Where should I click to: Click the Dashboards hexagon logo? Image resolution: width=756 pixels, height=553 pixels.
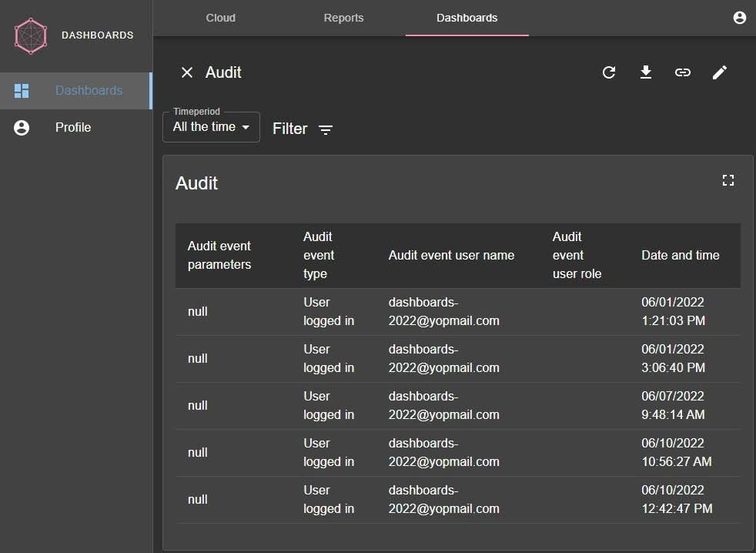coord(32,35)
